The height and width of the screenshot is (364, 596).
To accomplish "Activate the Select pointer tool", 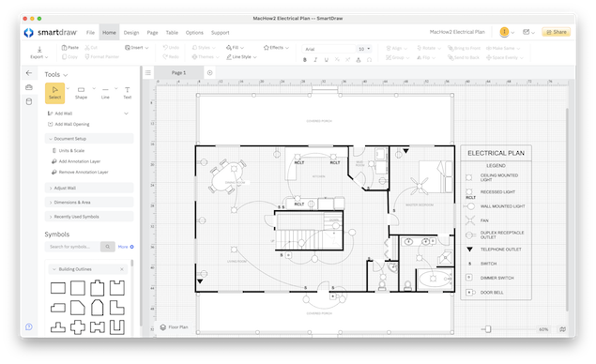I will click(x=54, y=93).
